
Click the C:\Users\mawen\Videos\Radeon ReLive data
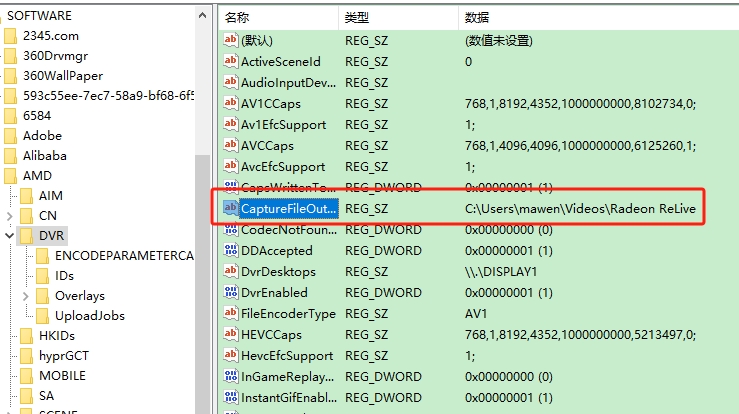pyautogui.click(x=580, y=208)
